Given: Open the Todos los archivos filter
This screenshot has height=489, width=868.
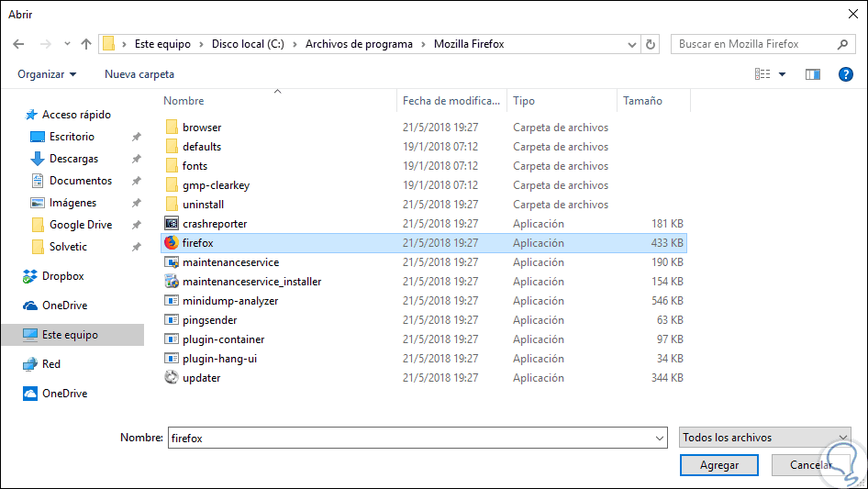Looking at the screenshot, I should [765, 439].
